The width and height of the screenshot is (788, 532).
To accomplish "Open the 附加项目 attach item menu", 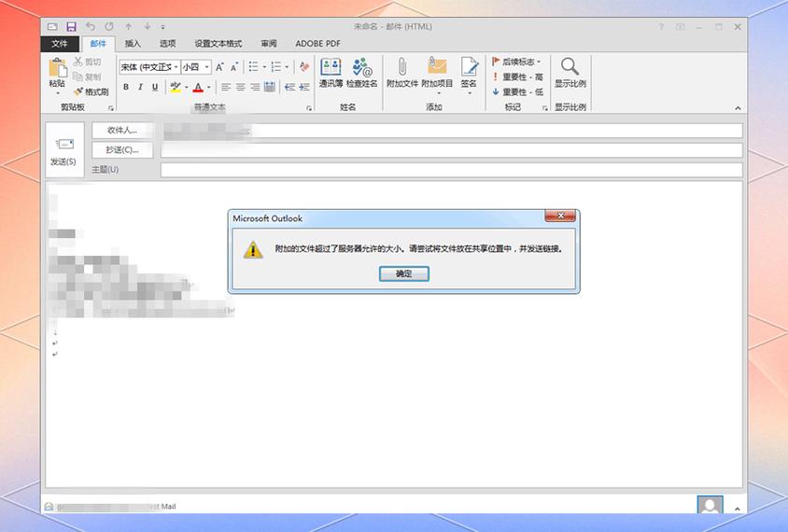I will point(437,76).
